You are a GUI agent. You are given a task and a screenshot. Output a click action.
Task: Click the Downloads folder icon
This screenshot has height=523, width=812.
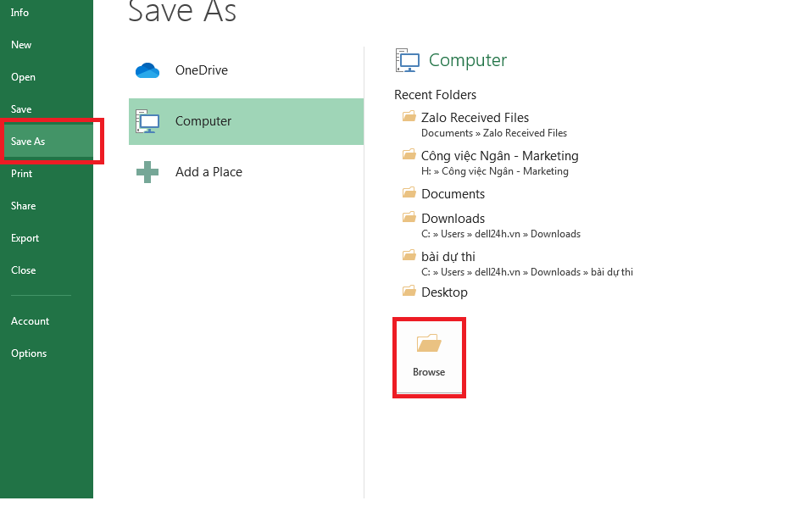(409, 217)
